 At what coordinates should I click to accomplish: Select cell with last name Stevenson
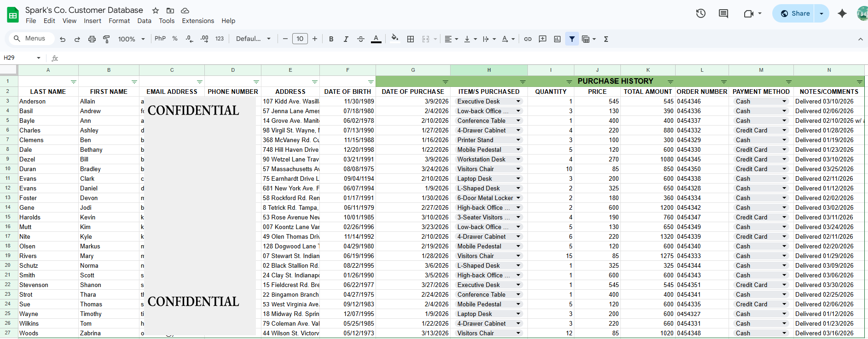coord(48,285)
